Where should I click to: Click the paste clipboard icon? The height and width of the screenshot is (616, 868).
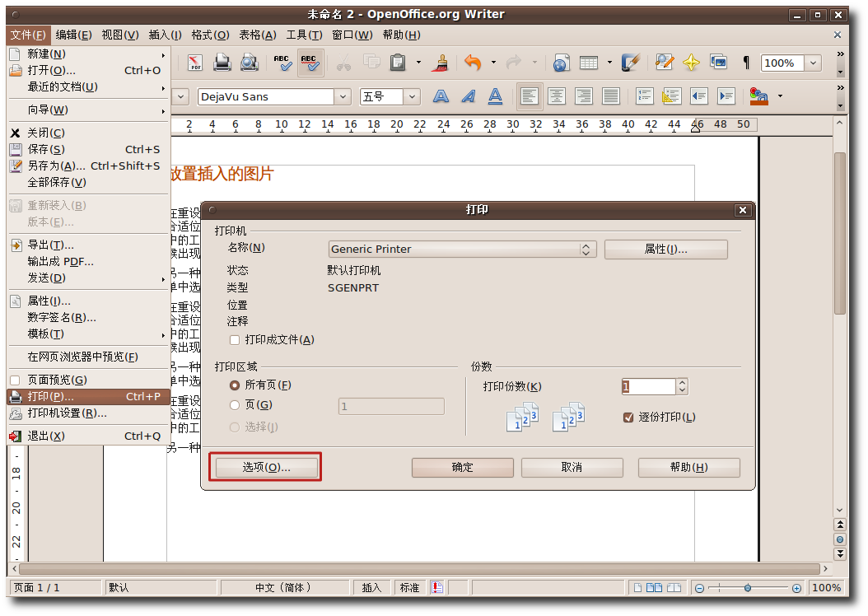tap(398, 63)
